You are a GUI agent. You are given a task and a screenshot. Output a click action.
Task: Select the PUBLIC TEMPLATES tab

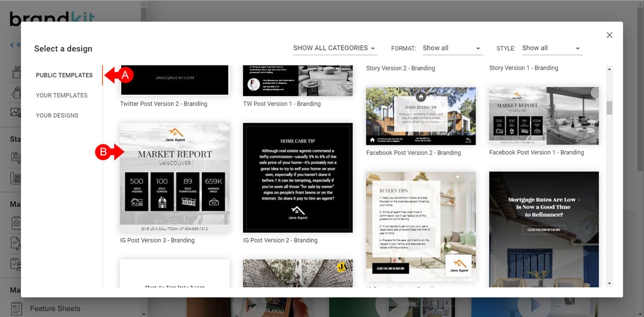pos(65,75)
